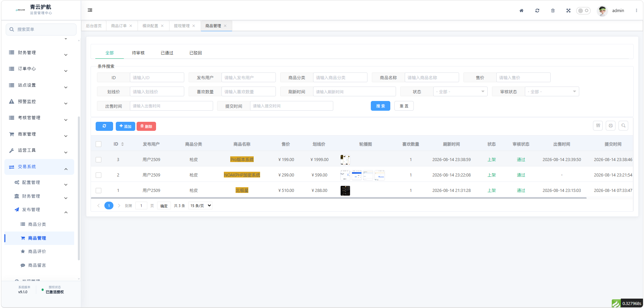Enter fullscreen using the expand icon
Viewport: 644px width, 308px height.
pyautogui.click(x=568, y=10)
